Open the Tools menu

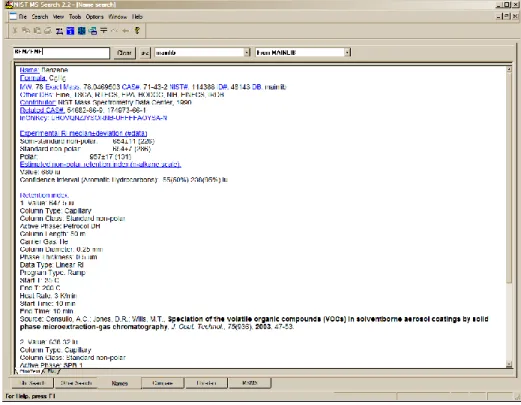[75, 16]
